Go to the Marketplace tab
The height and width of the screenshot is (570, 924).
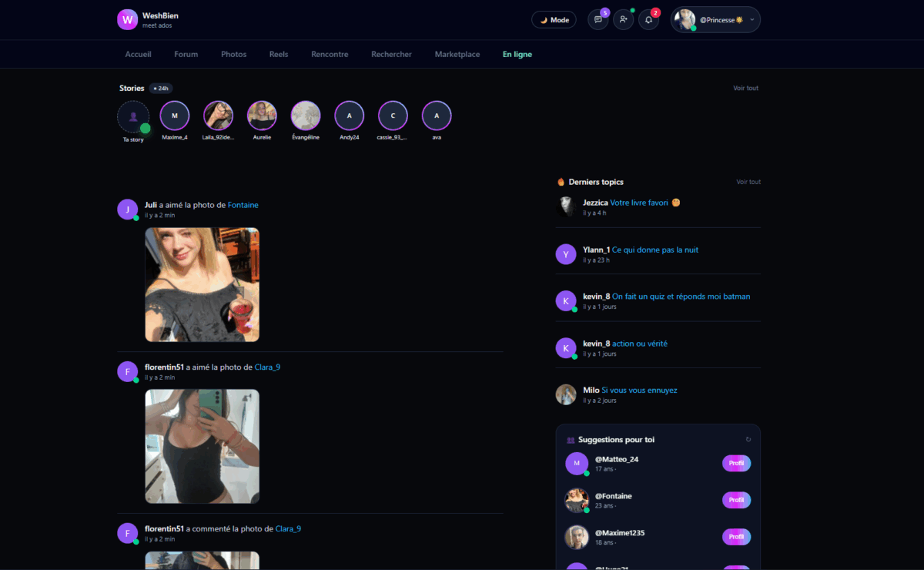[457, 55]
